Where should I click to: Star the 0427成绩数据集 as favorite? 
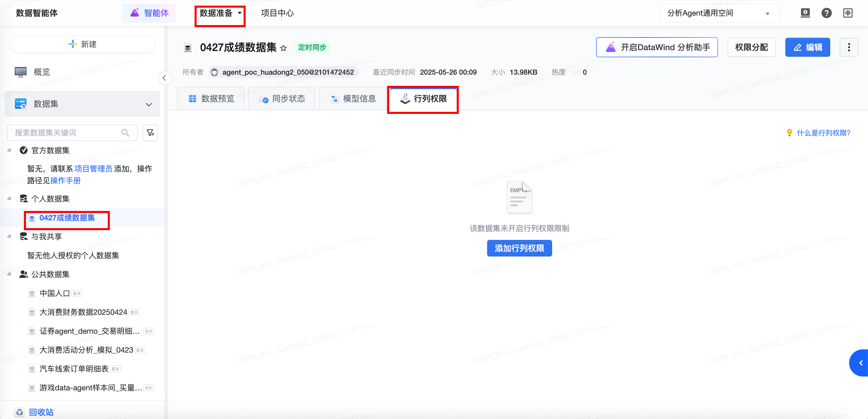click(283, 48)
